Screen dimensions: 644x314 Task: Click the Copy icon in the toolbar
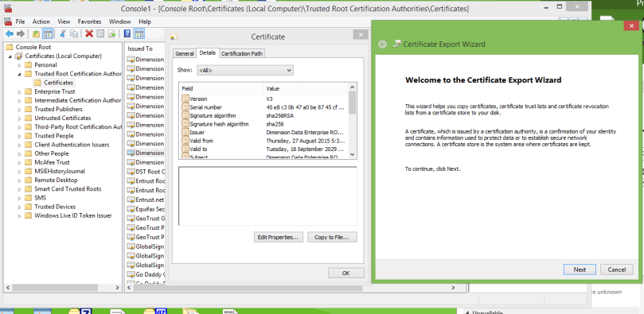point(74,34)
